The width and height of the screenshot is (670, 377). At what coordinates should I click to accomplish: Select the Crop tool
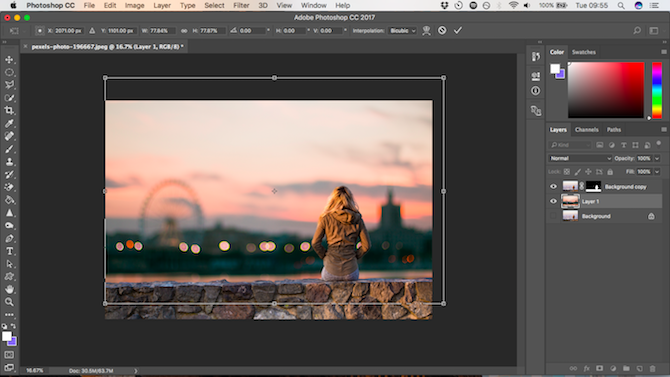9,110
